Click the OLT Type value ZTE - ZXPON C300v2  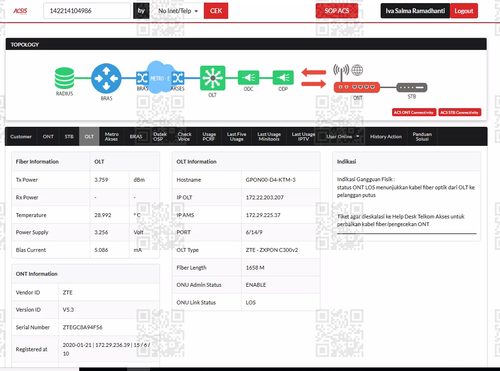click(272, 250)
